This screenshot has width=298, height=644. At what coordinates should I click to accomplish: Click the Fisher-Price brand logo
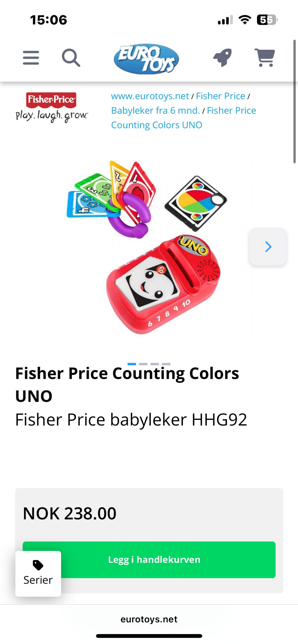[x=52, y=107]
